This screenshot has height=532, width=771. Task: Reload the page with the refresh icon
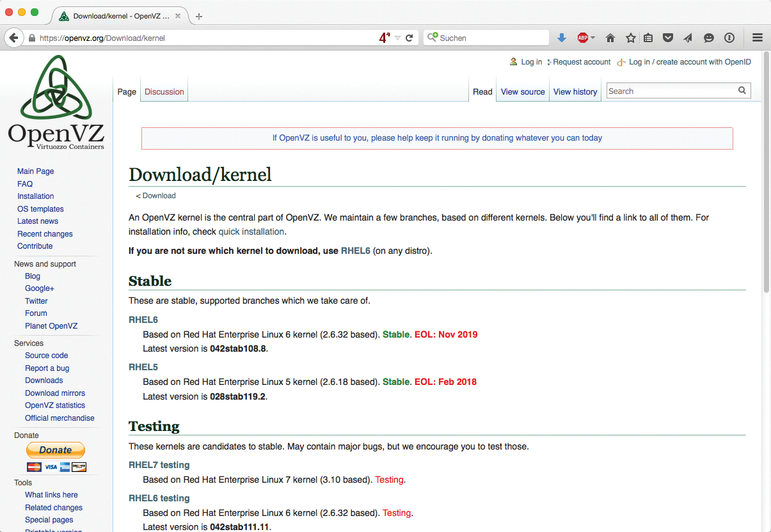coord(409,38)
